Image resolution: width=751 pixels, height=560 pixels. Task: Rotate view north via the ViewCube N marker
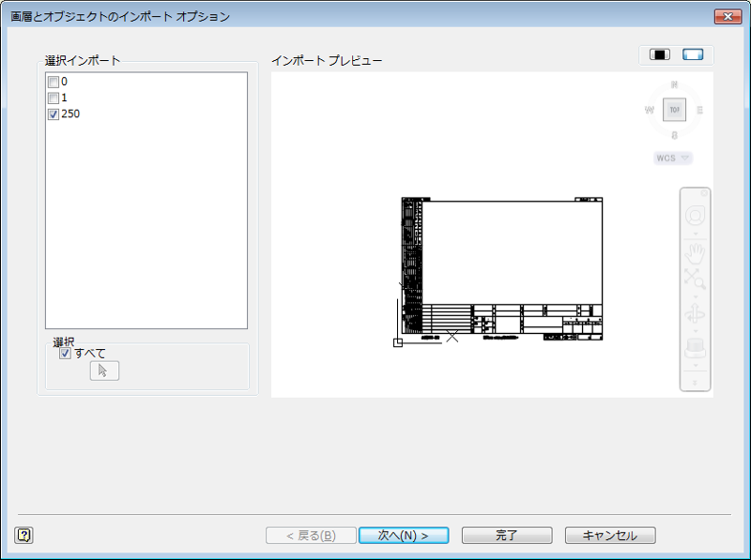(x=674, y=83)
